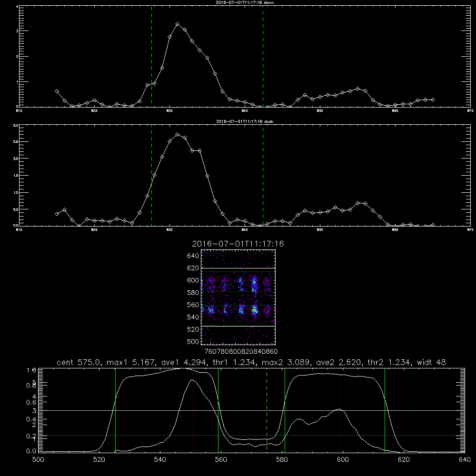
Task: Click the '520' label on the spectral image y-axis
Action: coord(193,329)
